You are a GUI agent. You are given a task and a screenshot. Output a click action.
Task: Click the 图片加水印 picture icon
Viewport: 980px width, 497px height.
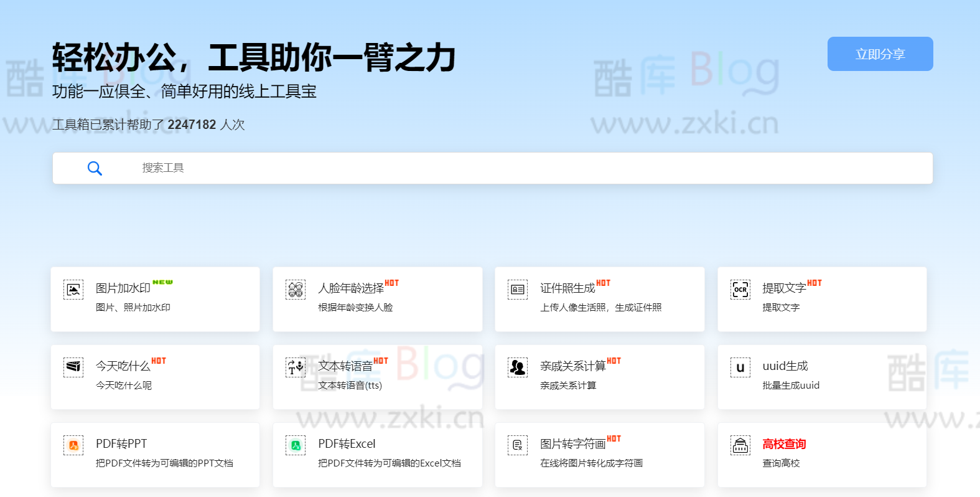(73, 290)
